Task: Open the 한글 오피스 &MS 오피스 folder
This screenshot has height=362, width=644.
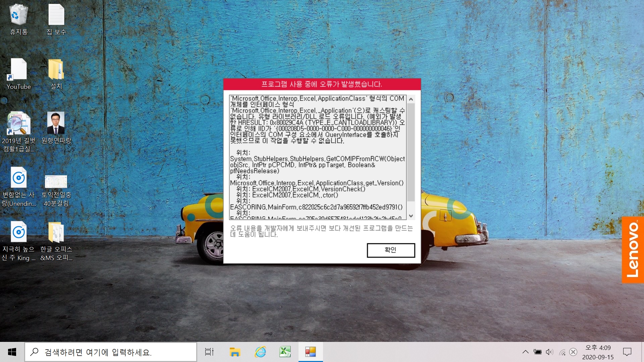Action: (56, 232)
